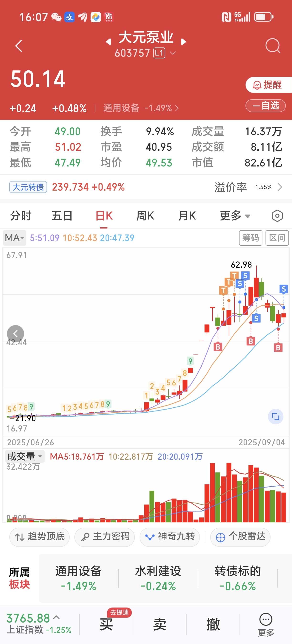Toggle 筹码 chip distribution view

tap(250, 238)
